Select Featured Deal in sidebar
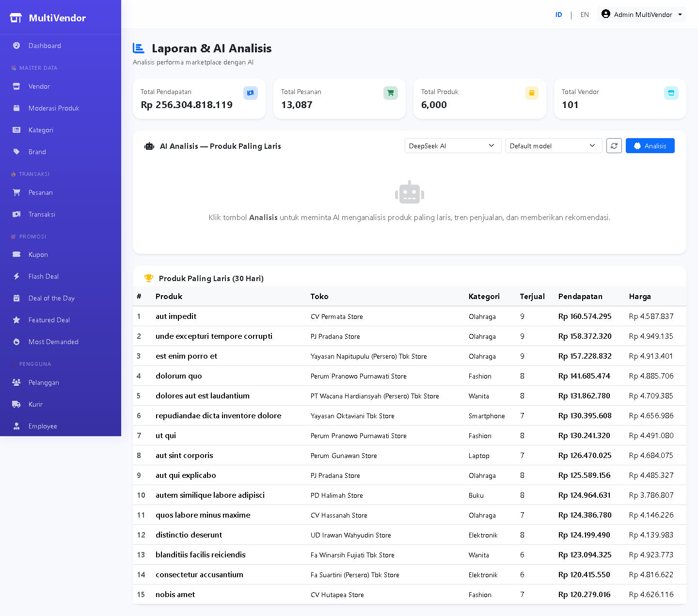The image size is (698, 616). point(61,320)
